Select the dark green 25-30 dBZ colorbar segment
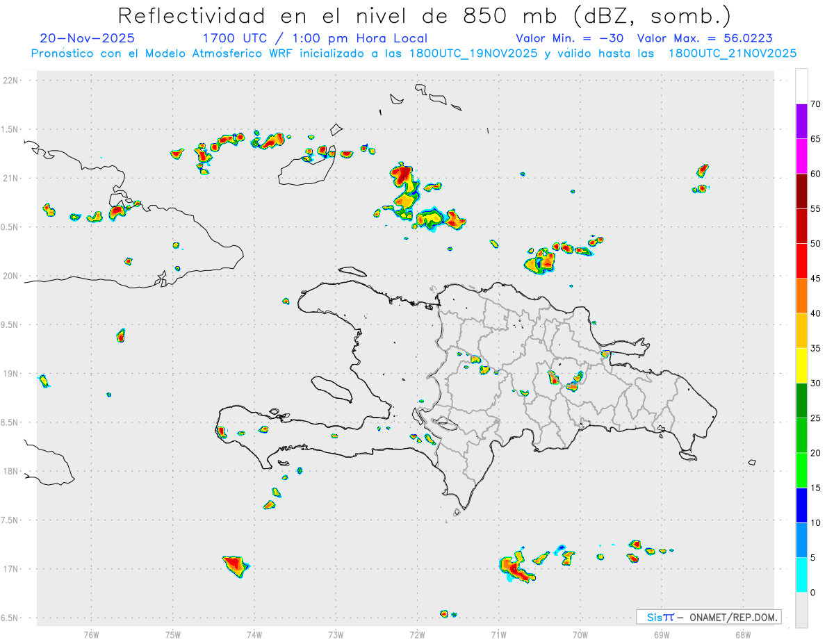This screenshot has width=834, height=644. pyautogui.click(x=801, y=401)
